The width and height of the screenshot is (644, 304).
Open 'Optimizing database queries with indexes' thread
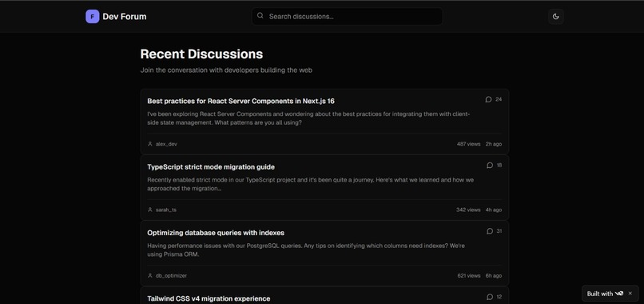(x=216, y=233)
